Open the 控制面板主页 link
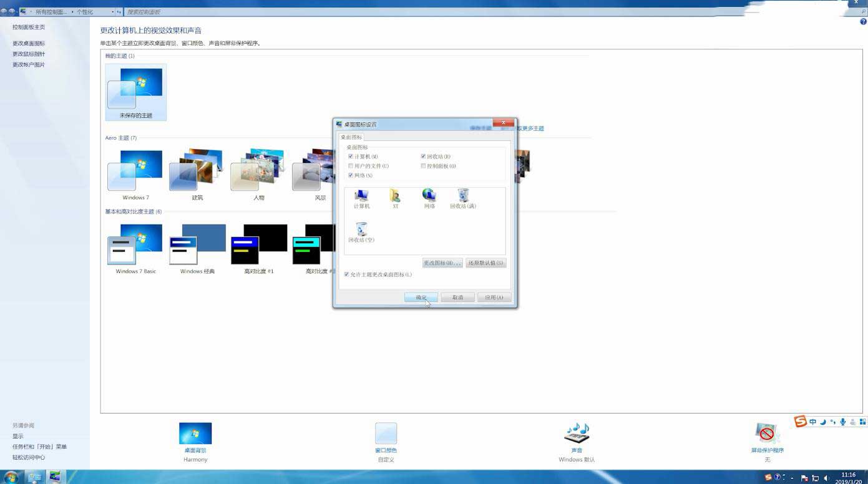The width and height of the screenshot is (868, 484). pyautogui.click(x=29, y=27)
